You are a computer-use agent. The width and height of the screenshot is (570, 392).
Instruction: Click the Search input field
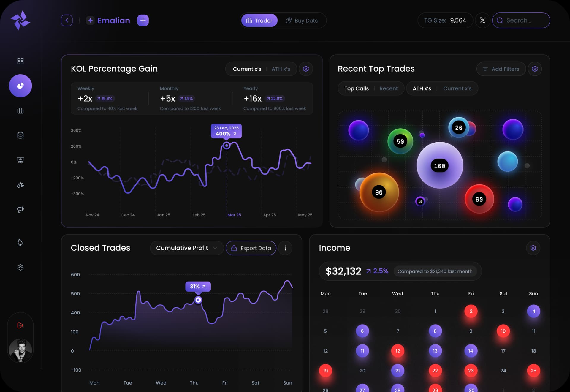(x=524, y=20)
